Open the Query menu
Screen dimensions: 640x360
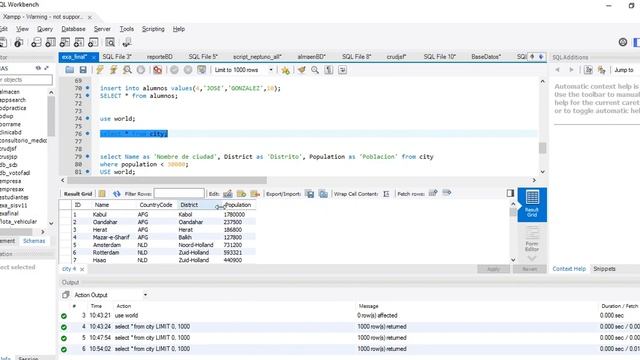(44, 29)
